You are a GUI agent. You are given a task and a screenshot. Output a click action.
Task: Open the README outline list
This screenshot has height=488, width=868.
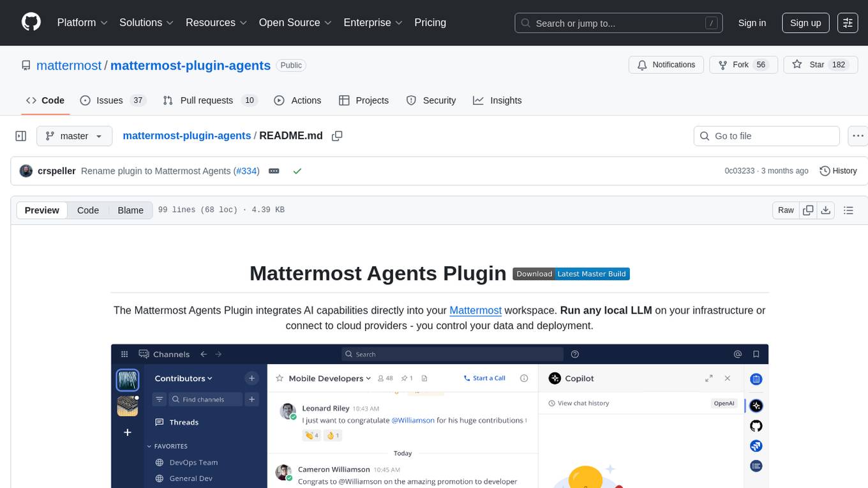coord(848,210)
